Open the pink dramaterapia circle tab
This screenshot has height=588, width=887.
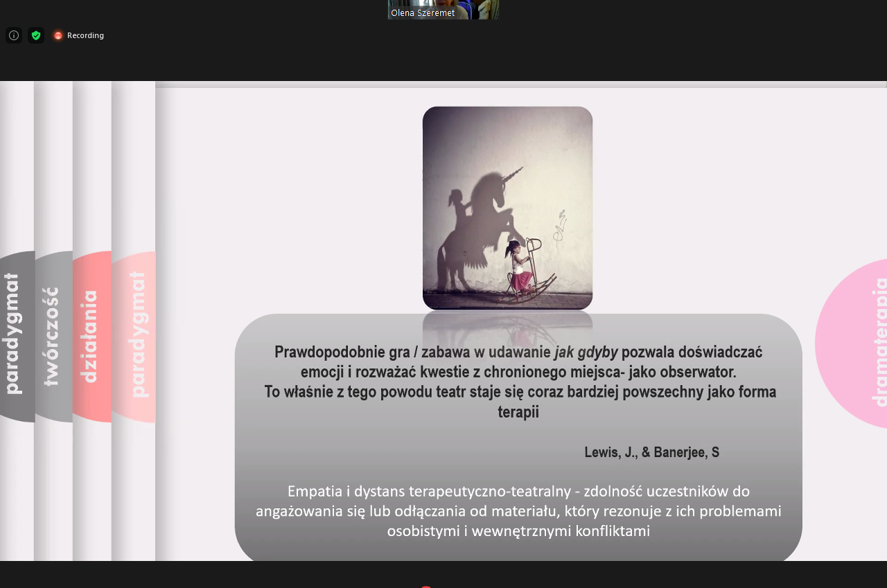852,344
